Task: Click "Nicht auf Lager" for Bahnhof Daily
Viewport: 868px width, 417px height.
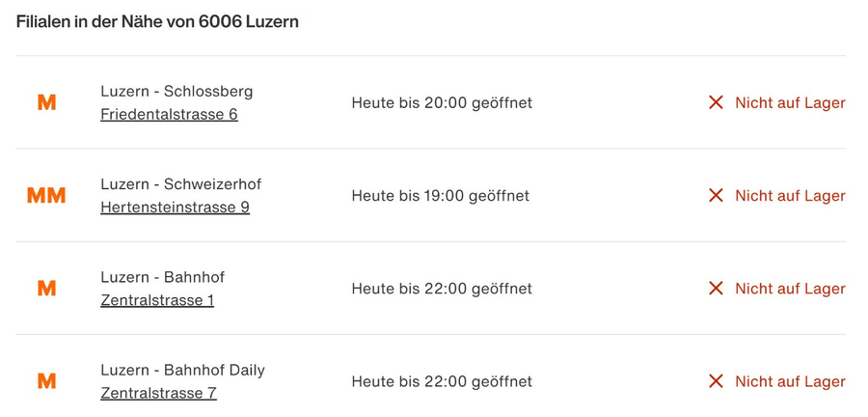Action: (x=790, y=381)
